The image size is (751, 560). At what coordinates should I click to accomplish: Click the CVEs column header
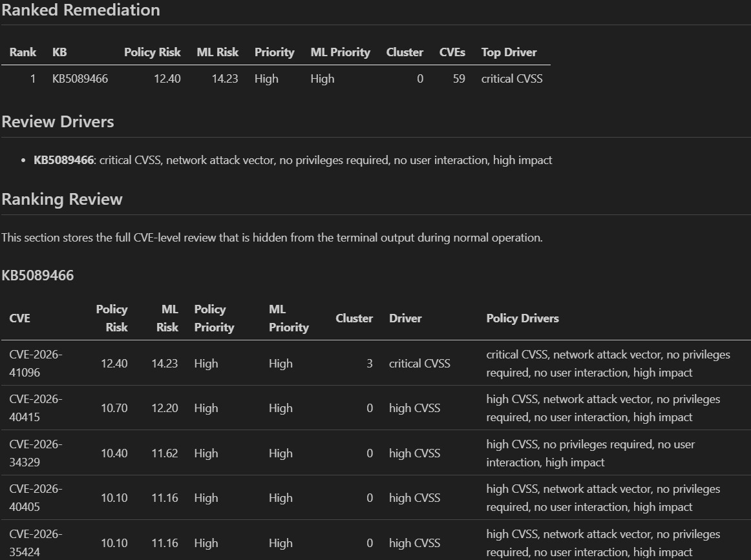(452, 52)
